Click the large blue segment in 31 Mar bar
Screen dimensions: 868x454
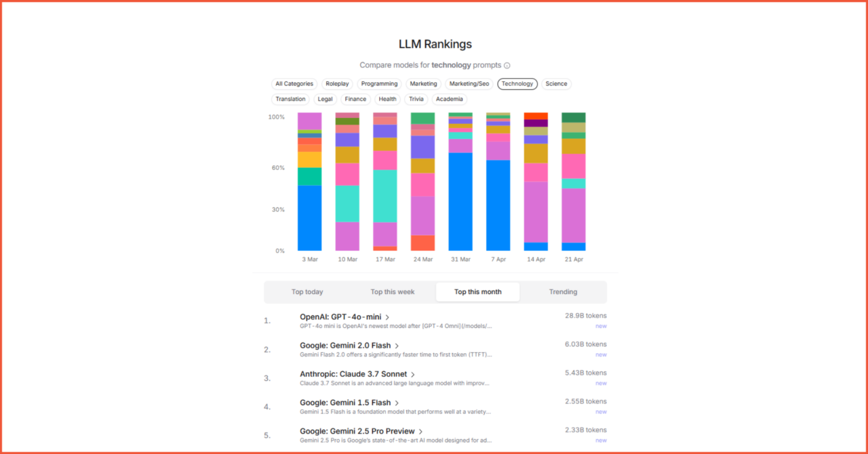click(x=460, y=202)
